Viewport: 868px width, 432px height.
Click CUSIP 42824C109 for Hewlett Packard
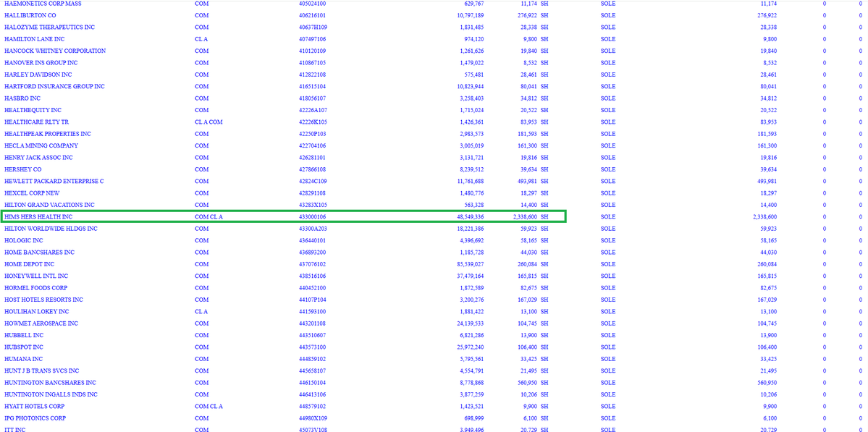313,182
